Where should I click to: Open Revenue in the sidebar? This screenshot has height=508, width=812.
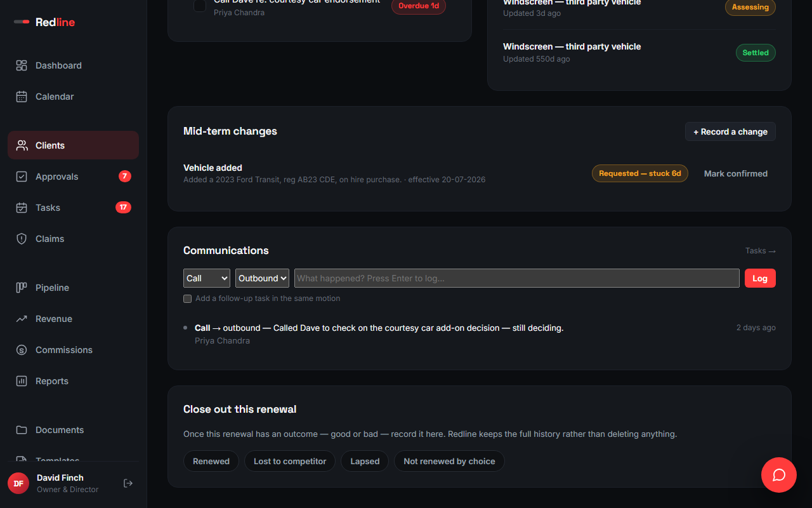click(x=73, y=319)
